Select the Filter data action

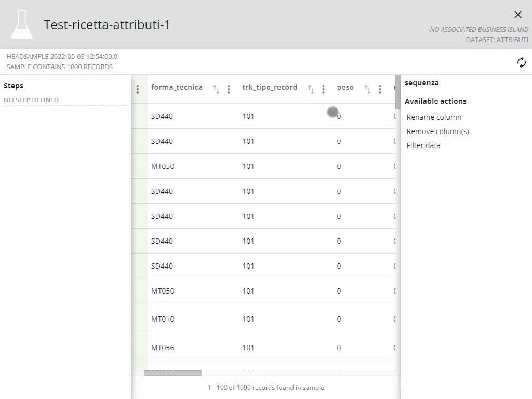pos(423,145)
